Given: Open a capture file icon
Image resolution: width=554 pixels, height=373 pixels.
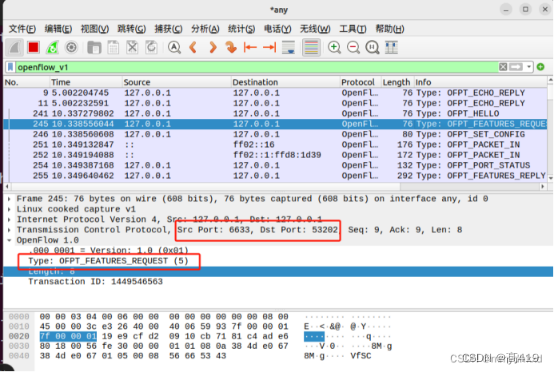Looking at the screenshot, I should coord(94,47).
